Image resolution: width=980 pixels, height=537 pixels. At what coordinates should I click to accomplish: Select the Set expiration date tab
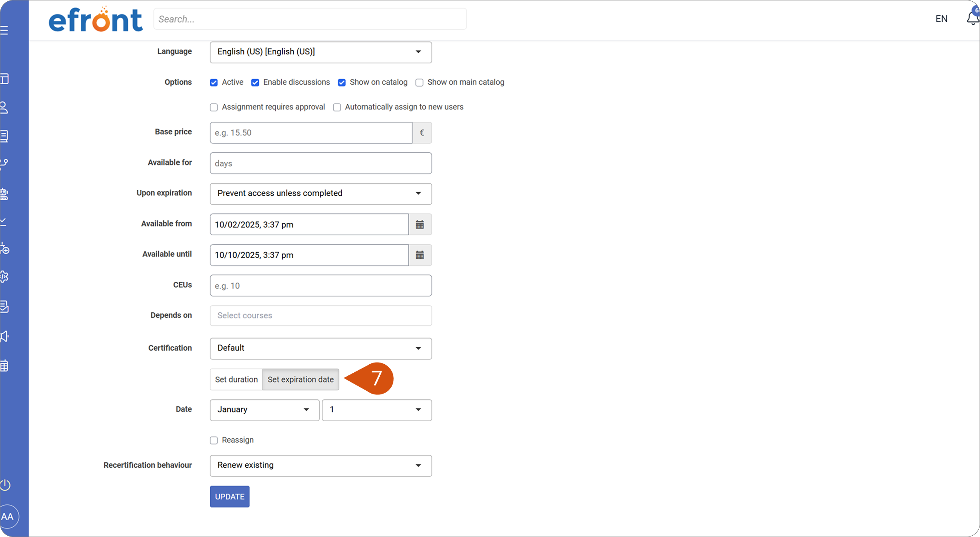click(x=301, y=379)
